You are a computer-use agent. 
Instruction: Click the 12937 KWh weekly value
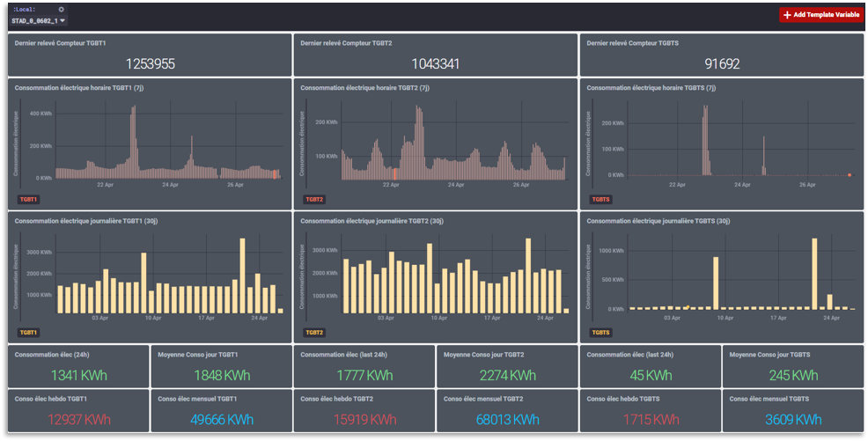click(x=78, y=420)
